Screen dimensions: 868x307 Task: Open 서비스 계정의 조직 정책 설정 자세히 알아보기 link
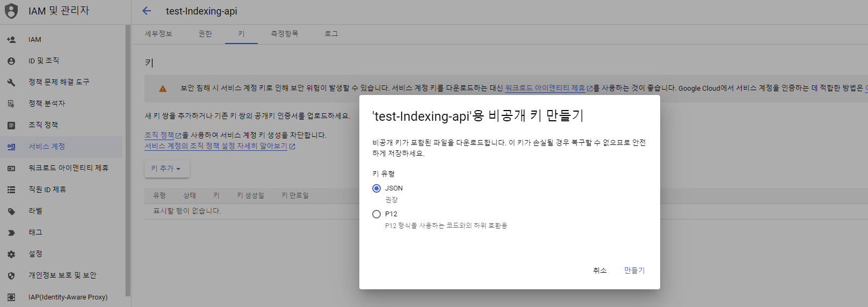click(216, 146)
